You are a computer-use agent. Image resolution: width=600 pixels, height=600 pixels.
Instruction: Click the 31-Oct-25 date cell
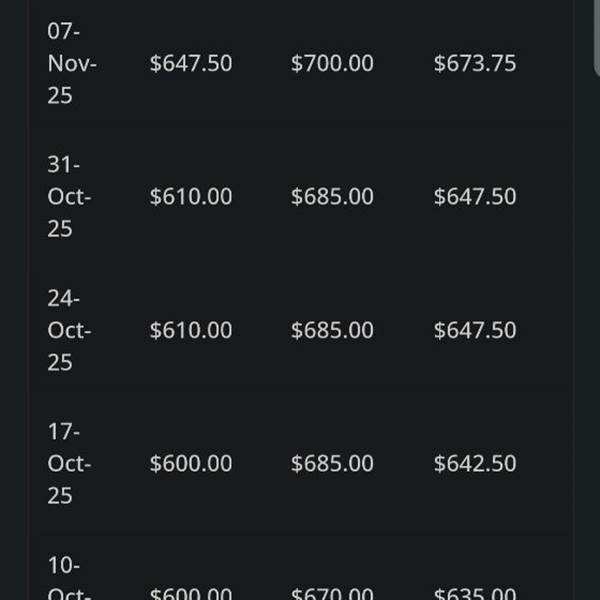click(69, 197)
